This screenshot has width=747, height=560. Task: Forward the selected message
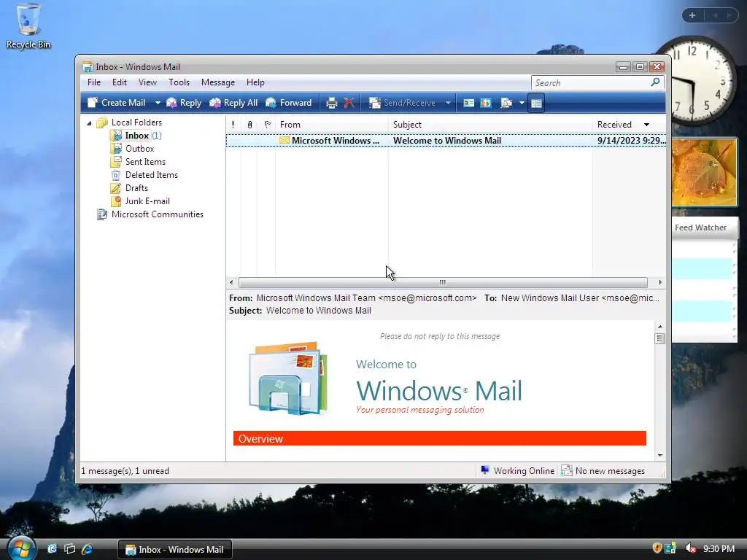(x=289, y=103)
